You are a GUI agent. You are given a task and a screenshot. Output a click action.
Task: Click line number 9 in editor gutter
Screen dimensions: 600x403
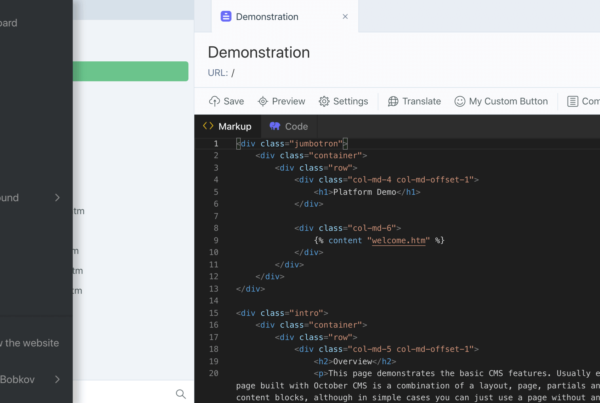(x=216, y=240)
